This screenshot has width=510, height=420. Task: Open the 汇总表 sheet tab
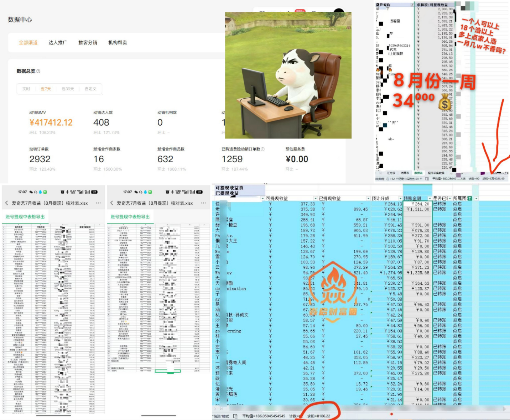(391, 173)
